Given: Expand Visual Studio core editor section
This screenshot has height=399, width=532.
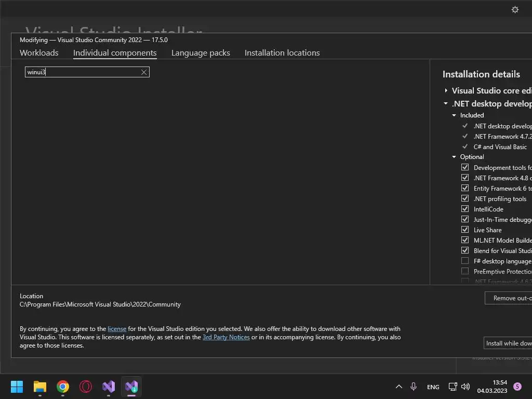Looking at the screenshot, I should [446, 90].
